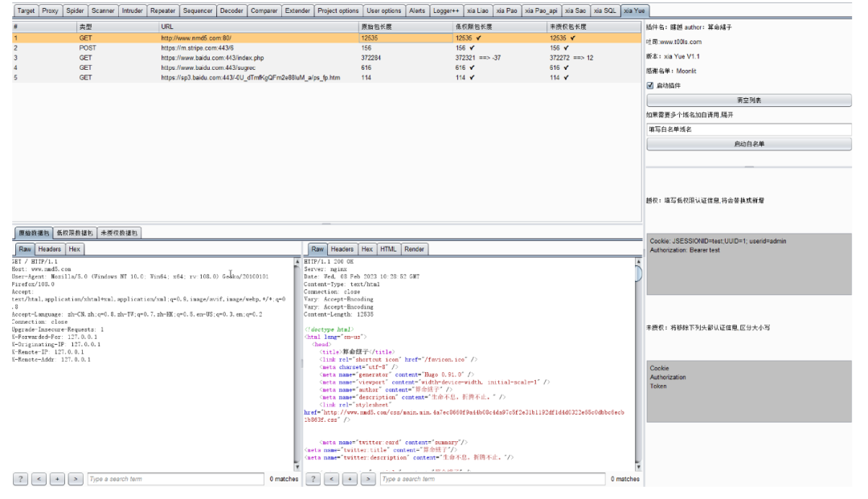Select the POST m.stripe.com row

(326, 48)
